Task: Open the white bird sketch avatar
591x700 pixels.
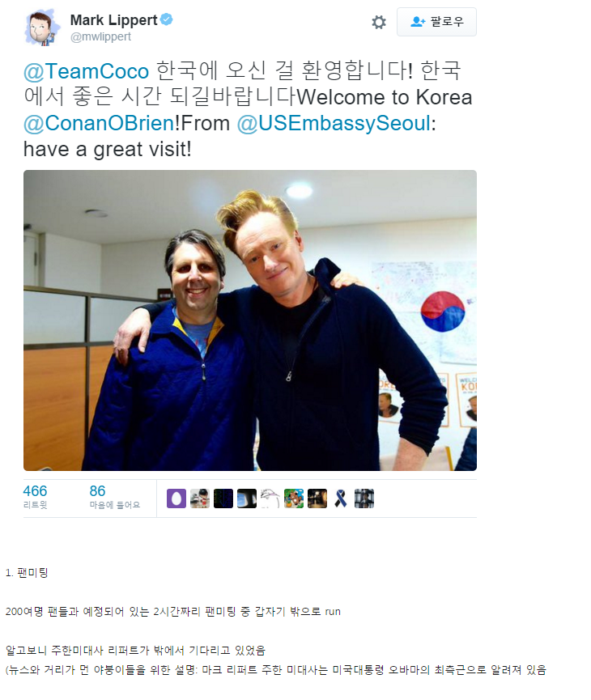Action: coord(270,498)
